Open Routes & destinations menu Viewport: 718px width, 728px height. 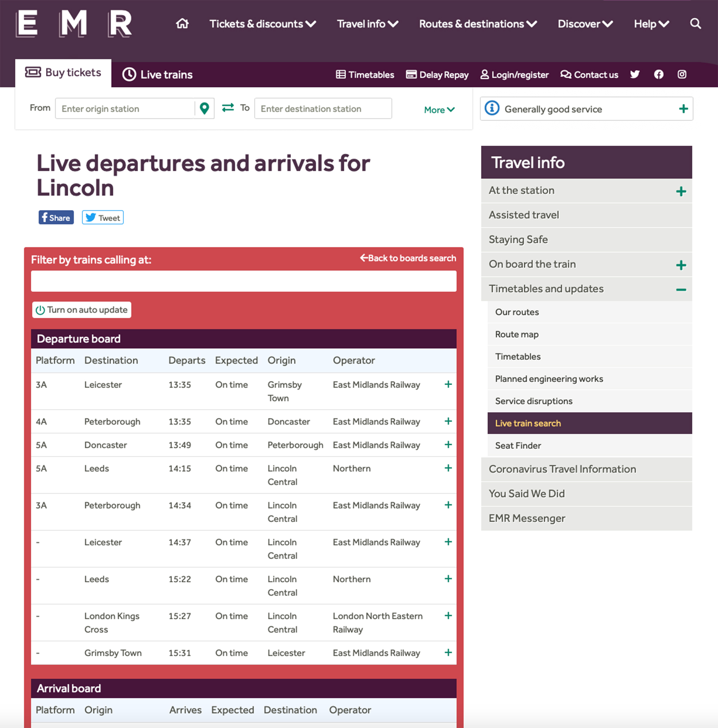pos(478,24)
